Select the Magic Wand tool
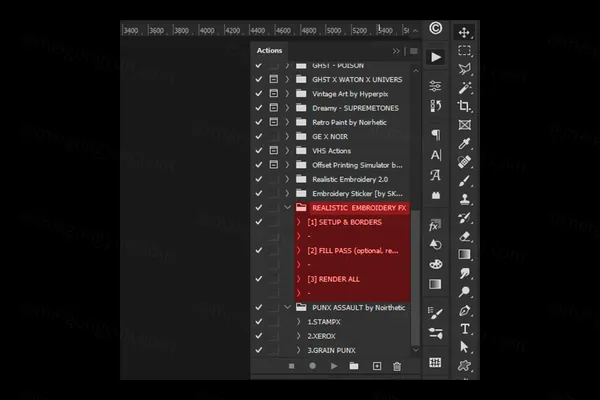600x400 pixels. [465, 88]
